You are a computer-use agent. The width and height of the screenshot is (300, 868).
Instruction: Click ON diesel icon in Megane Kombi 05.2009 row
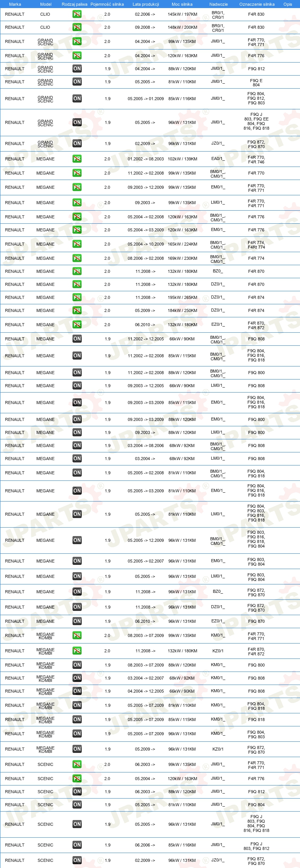(77, 749)
